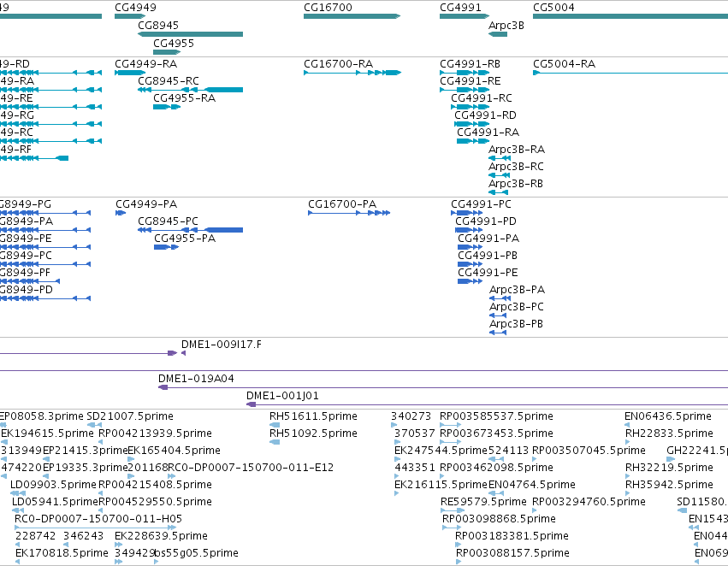Click the CG8945 gene label

point(158,25)
